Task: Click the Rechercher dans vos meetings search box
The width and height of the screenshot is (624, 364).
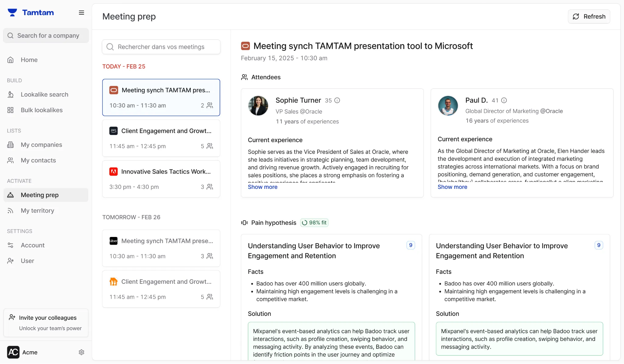Action: click(161, 47)
